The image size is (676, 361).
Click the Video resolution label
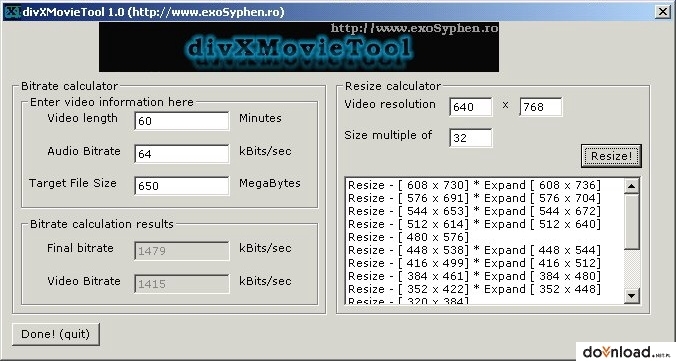390,104
